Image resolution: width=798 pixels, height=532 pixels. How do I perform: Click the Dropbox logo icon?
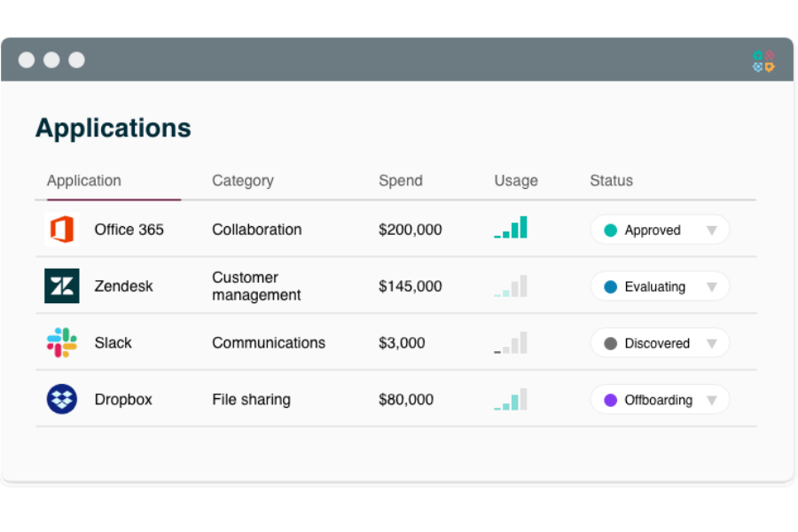pos(61,400)
